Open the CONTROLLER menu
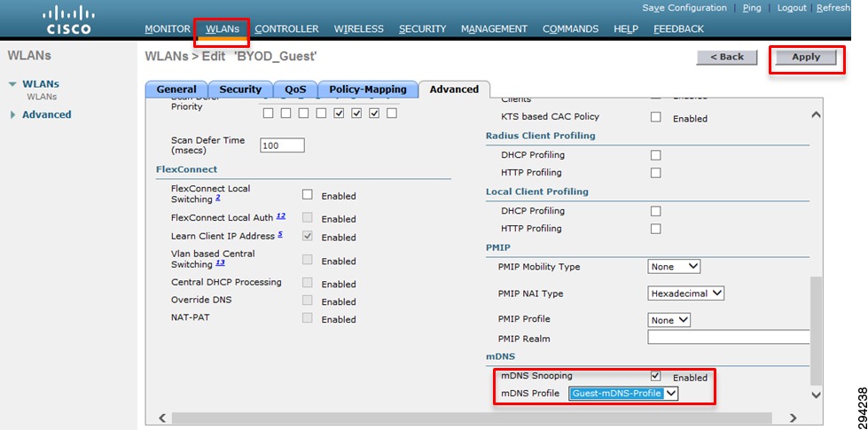The height and width of the screenshot is (430, 868). [x=286, y=28]
